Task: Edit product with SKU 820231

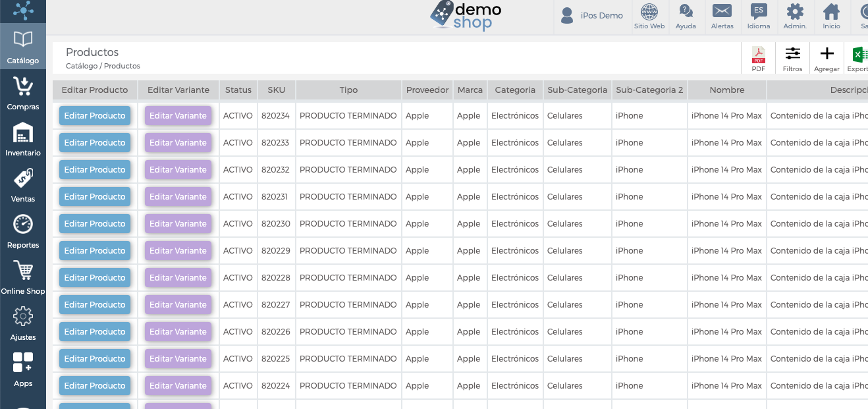Action: click(95, 197)
